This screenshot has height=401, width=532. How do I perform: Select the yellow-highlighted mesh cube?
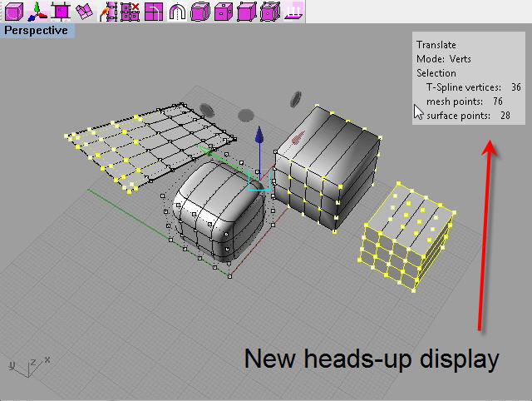(406, 237)
